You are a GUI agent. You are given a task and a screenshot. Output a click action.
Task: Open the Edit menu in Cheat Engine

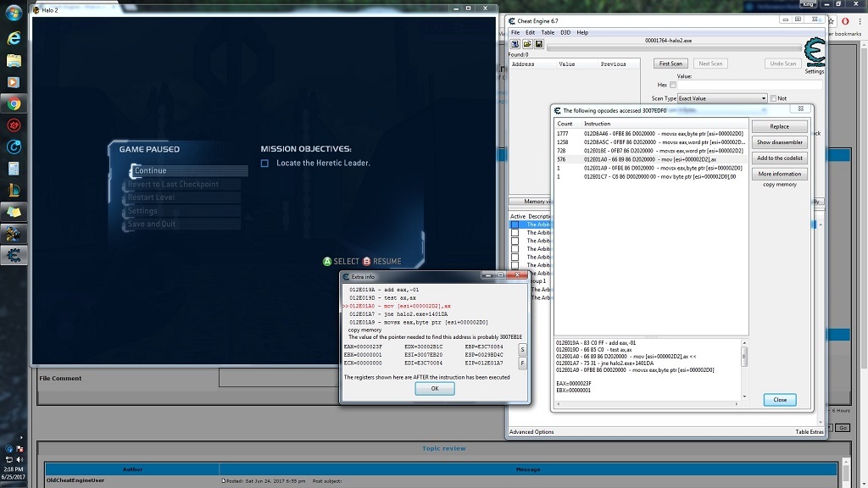coord(530,33)
